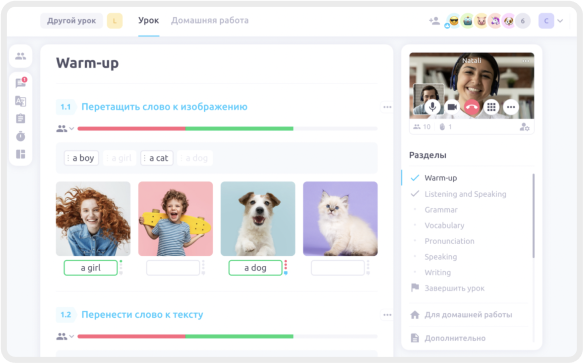583x363 pixels.
Task: Go to Listening and Speaking section
Action: [x=465, y=194]
